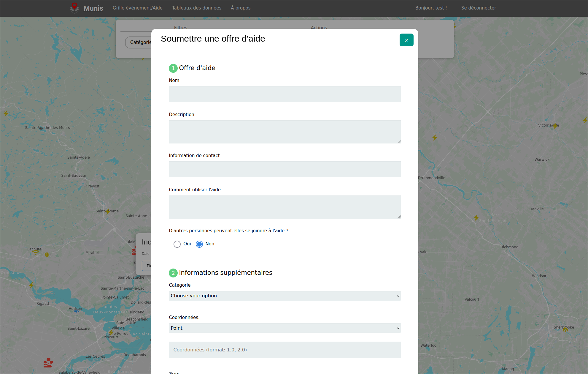Click the fire icon at Sherbrooke
This screenshot has width=588, height=374.
click(x=565, y=330)
